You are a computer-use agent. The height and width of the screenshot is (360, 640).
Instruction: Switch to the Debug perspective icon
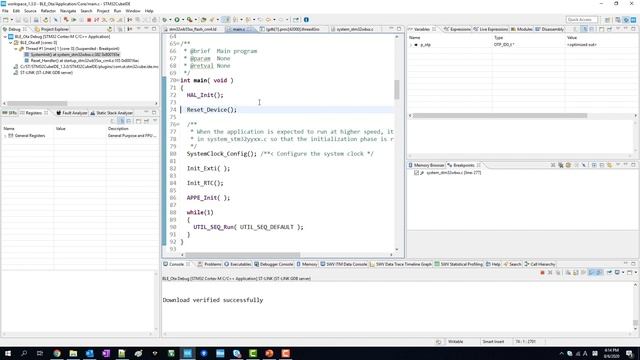pos(626,20)
